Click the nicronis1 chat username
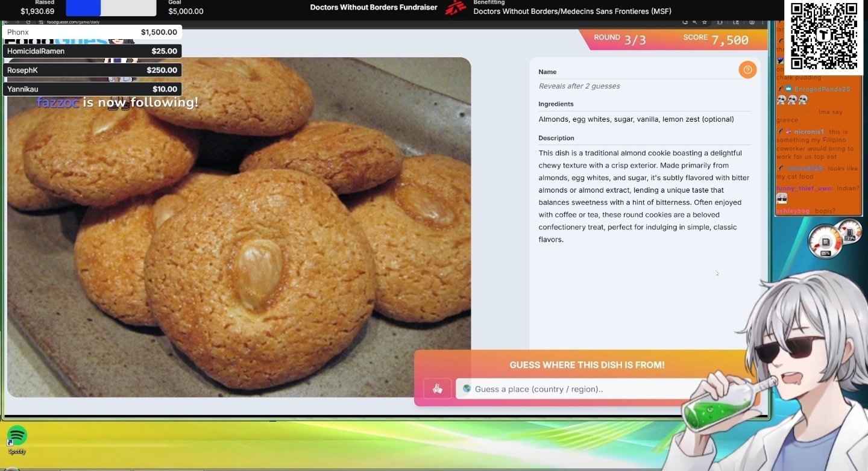The width and height of the screenshot is (868, 471). [809, 132]
